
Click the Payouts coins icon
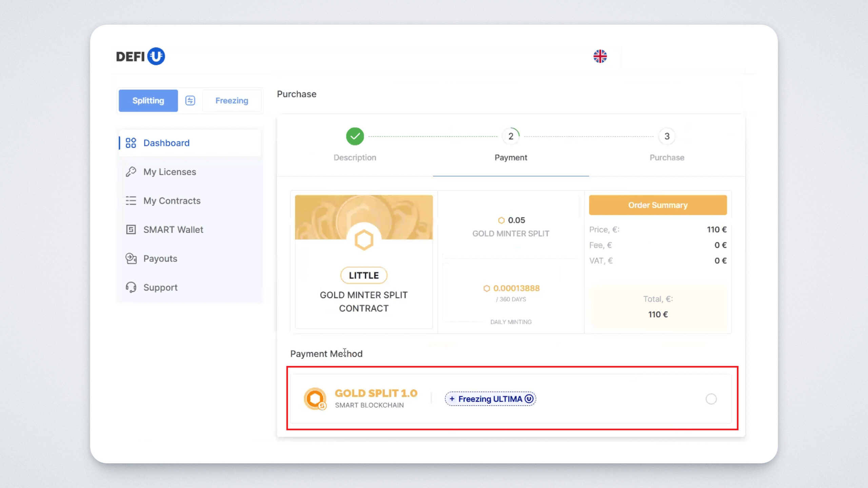(131, 259)
